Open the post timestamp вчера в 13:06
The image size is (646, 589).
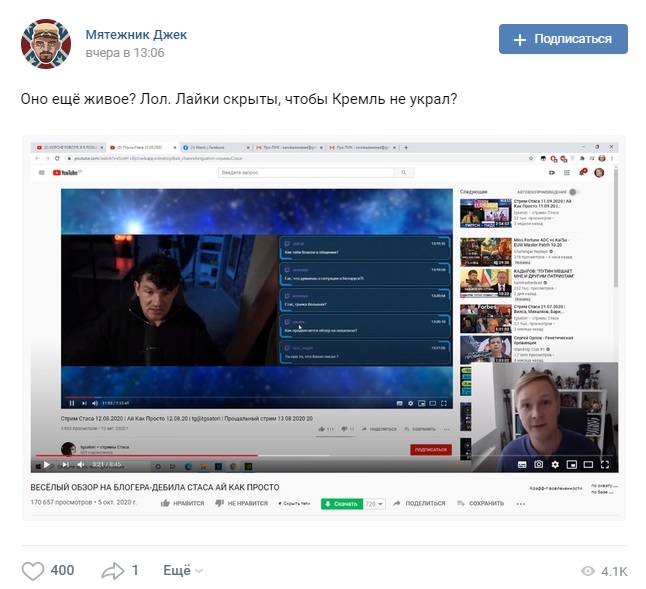coord(125,53)
